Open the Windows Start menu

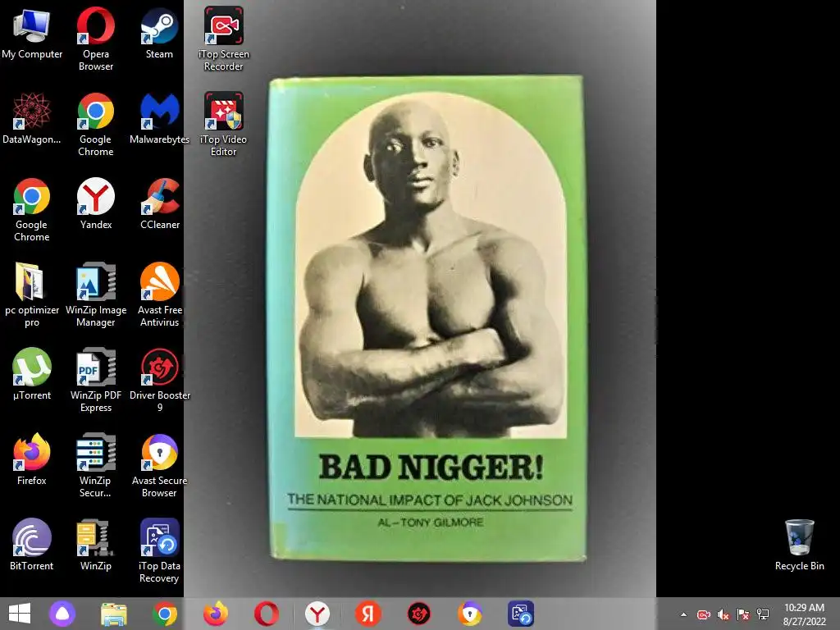pyautogui.click(x=20, y=614)
